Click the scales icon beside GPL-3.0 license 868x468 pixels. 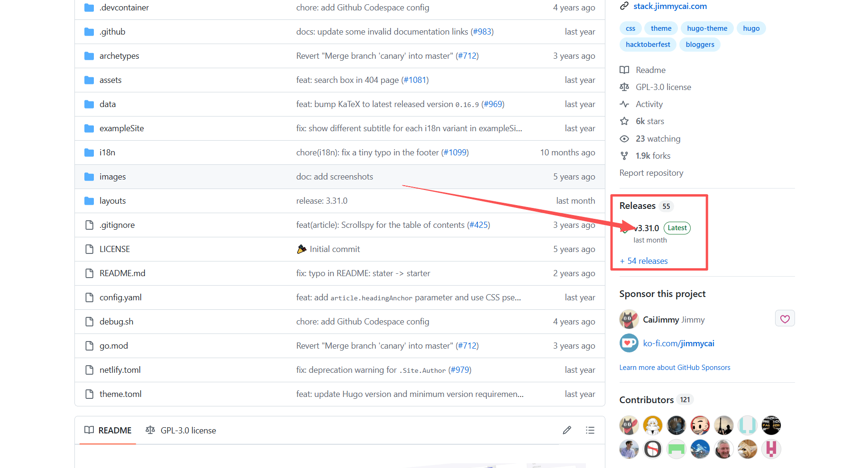point(624,87)
